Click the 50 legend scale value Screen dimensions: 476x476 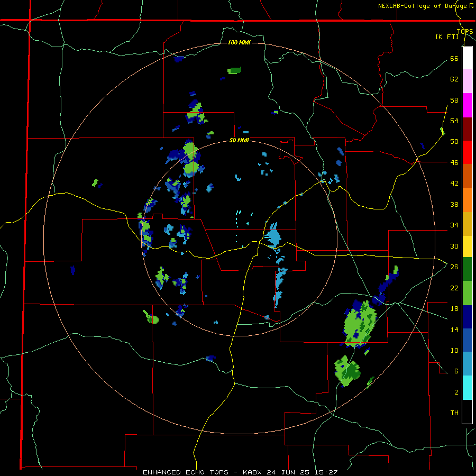[454, 142]
